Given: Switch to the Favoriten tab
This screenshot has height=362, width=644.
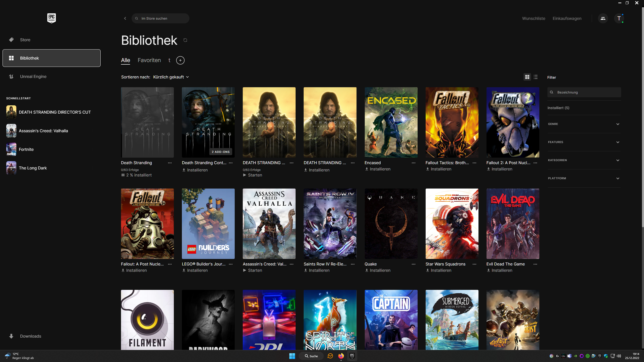Looking at the screenshot, I should (x=149, y=60).
